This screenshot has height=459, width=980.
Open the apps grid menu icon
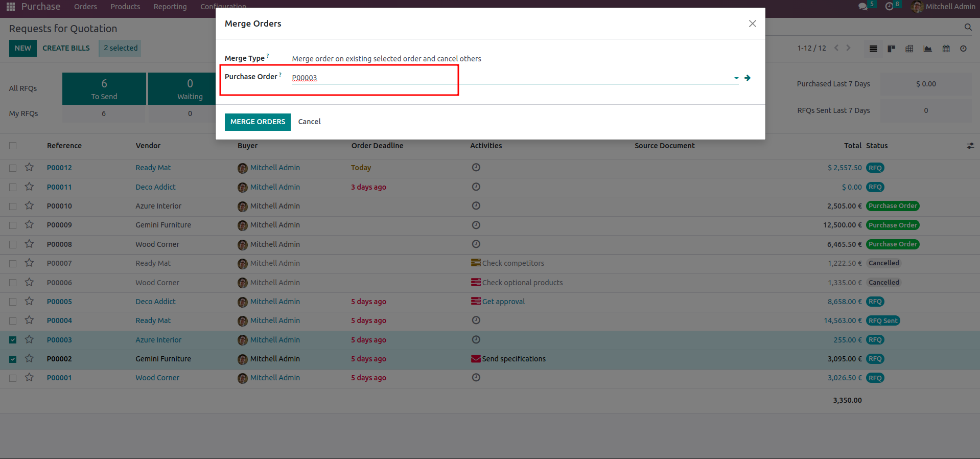point(10,7)
